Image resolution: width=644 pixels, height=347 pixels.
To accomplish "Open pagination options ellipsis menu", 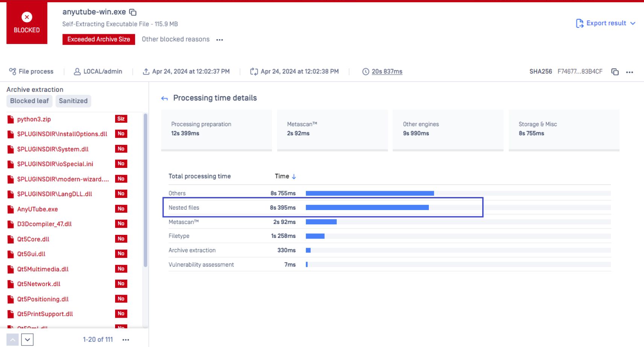I will coord(126,340).
